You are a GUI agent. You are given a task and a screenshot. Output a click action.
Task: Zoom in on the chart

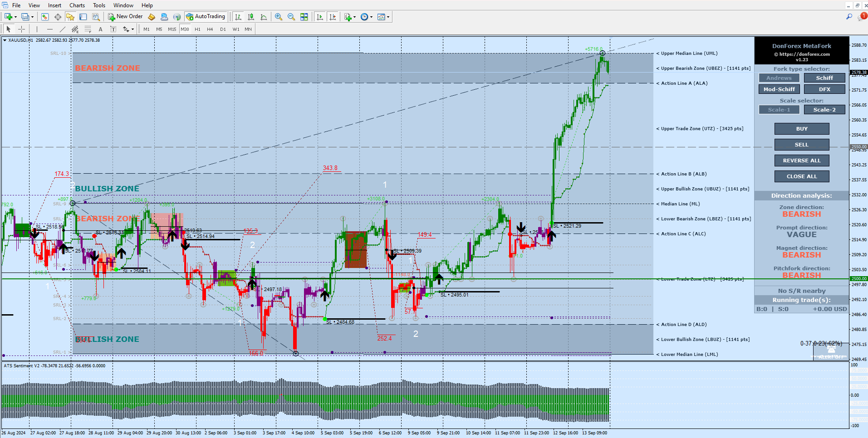click(x=279, y=17)
